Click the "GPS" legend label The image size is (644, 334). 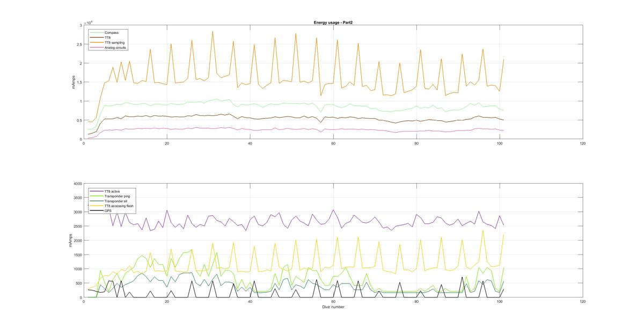[x=108, y=210]
